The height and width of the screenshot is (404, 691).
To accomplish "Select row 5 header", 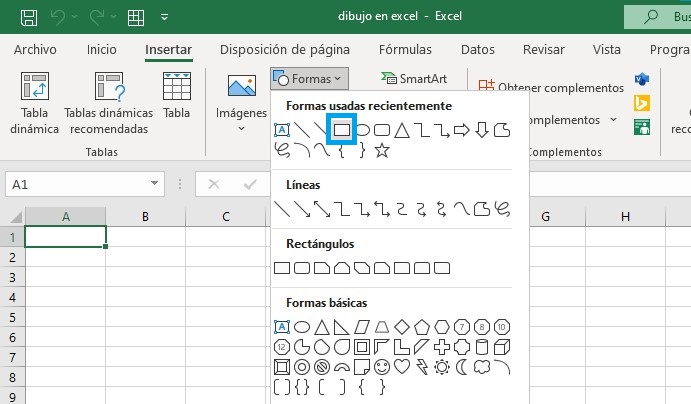I will coord(12,317).
